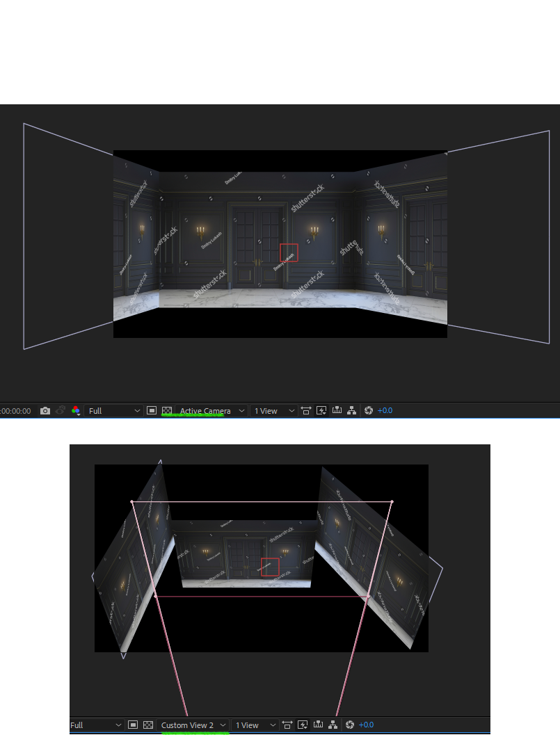Toggle Pixel Aspect Ratio Correction, Custom View 2 viewer
560x751 pixels.
pos(287,725)
